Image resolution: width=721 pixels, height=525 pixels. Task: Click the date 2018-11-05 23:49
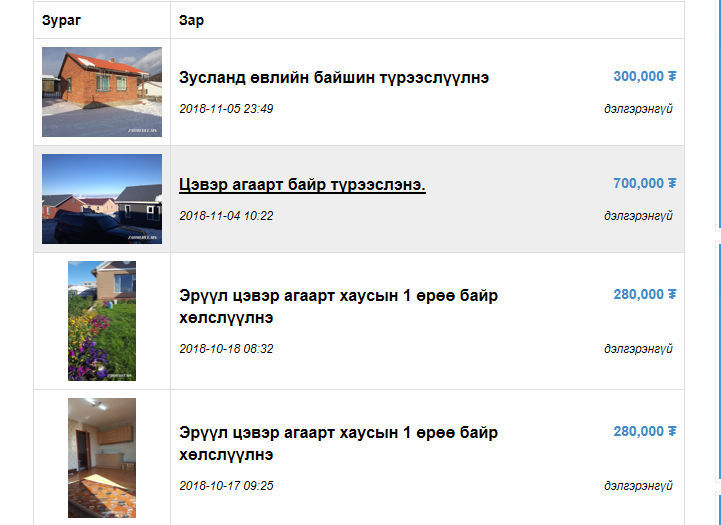tap(226, 108)
